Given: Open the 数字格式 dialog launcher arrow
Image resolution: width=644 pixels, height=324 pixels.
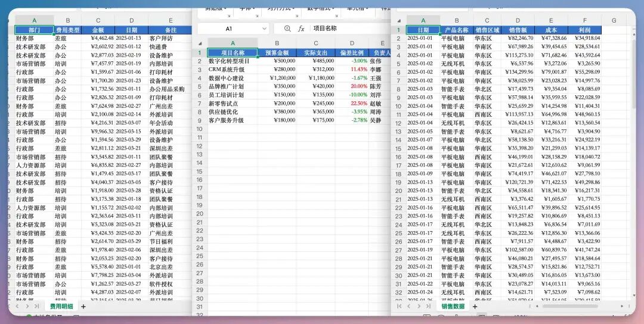Looking at the screenshot, I should pyautogui.click(x=336, y=16).
